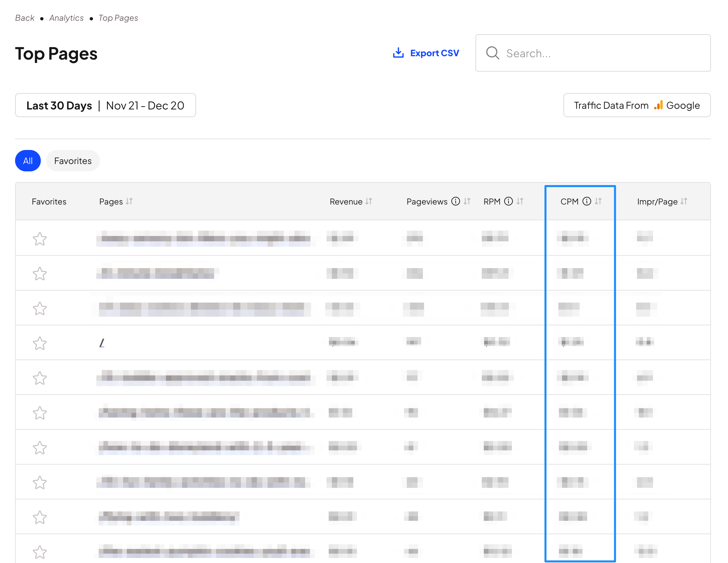Sort by Pages column arrows
Image resolution: width=728 pixels, height=563 pixels.
(x=129, y=201)
